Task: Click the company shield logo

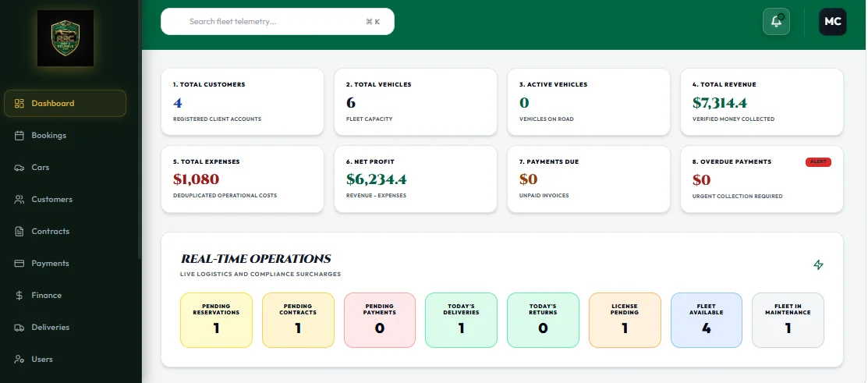Action: [66, 38]
